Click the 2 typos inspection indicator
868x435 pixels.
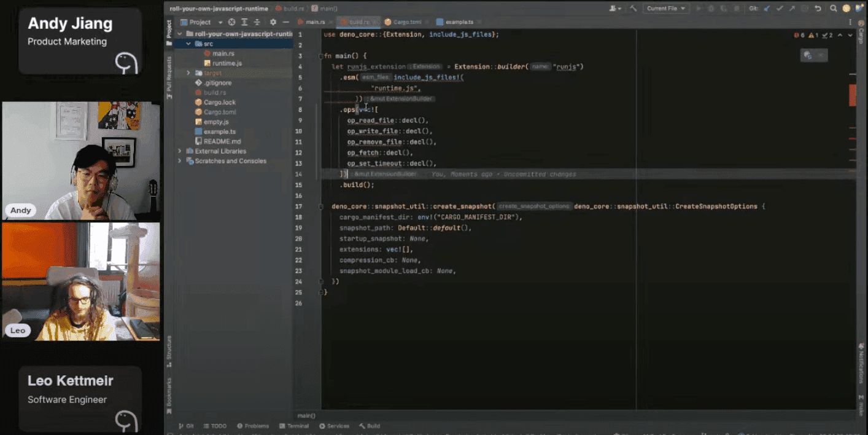coord(827,35)
